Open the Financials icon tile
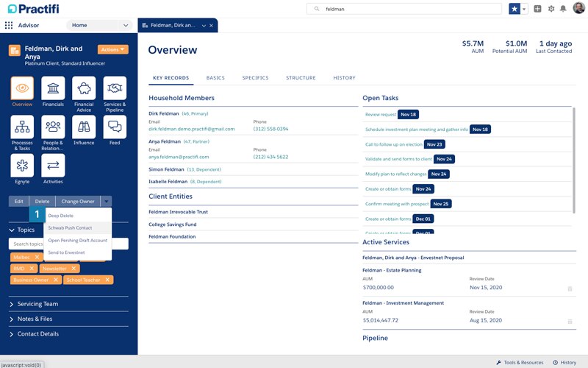This screenshot has width=588, height=368. click(x=52, y=88)
